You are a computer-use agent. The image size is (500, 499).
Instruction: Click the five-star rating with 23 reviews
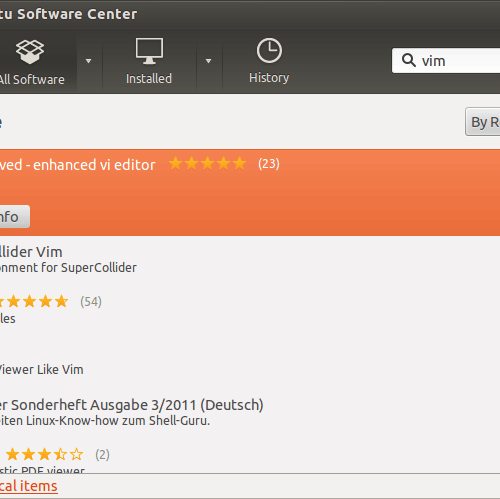(x=207, y=164)
